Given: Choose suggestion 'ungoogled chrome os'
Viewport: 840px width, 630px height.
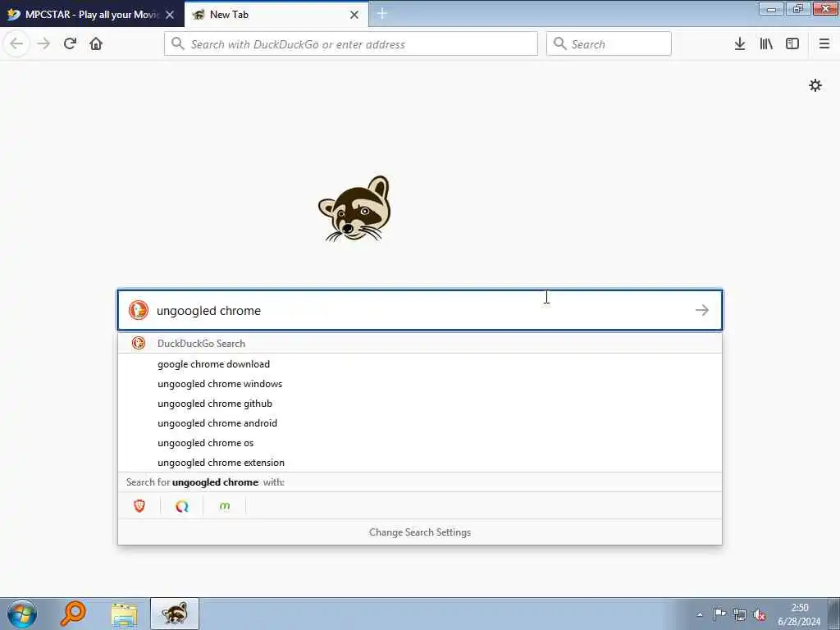Looking at the screenshot, I should [420, 442].
